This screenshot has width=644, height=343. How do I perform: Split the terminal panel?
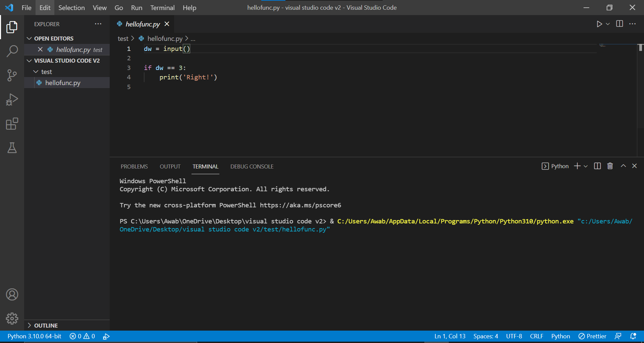597,166
